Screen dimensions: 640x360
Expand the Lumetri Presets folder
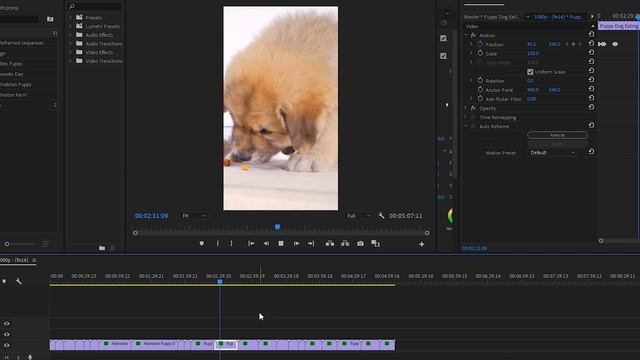click(x=70, y=26)
